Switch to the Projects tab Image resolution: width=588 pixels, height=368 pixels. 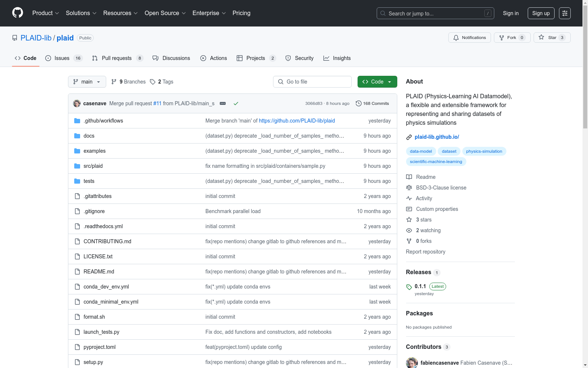[256, 58]
